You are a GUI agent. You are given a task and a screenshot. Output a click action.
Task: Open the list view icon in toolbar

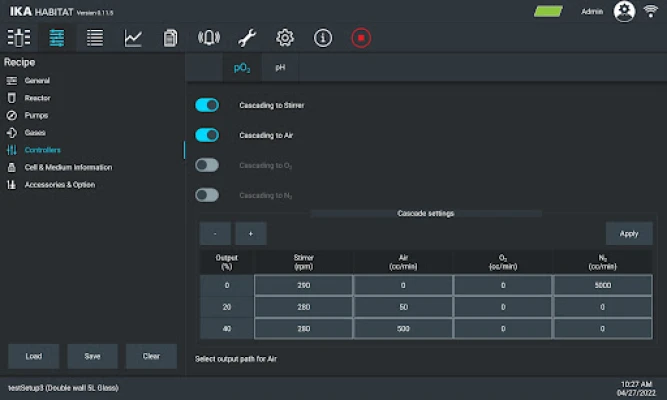coord(95,38)
